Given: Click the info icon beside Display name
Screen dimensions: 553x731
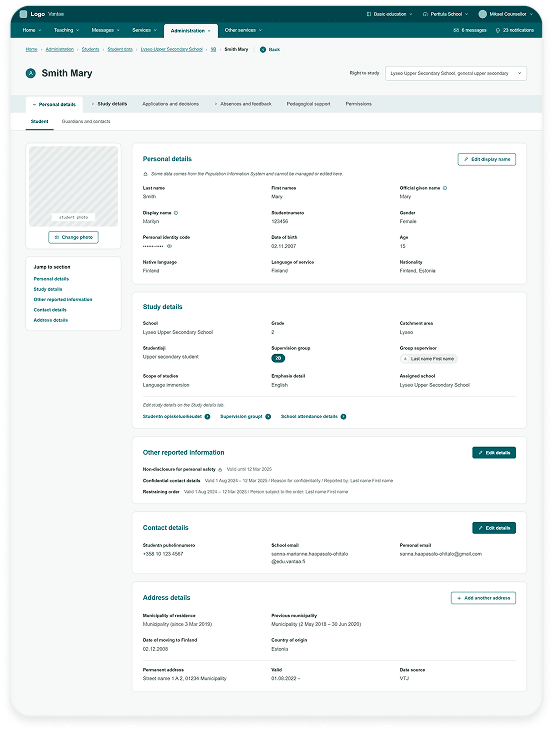Looking at the screenshot, I should [x=176, y=213].
